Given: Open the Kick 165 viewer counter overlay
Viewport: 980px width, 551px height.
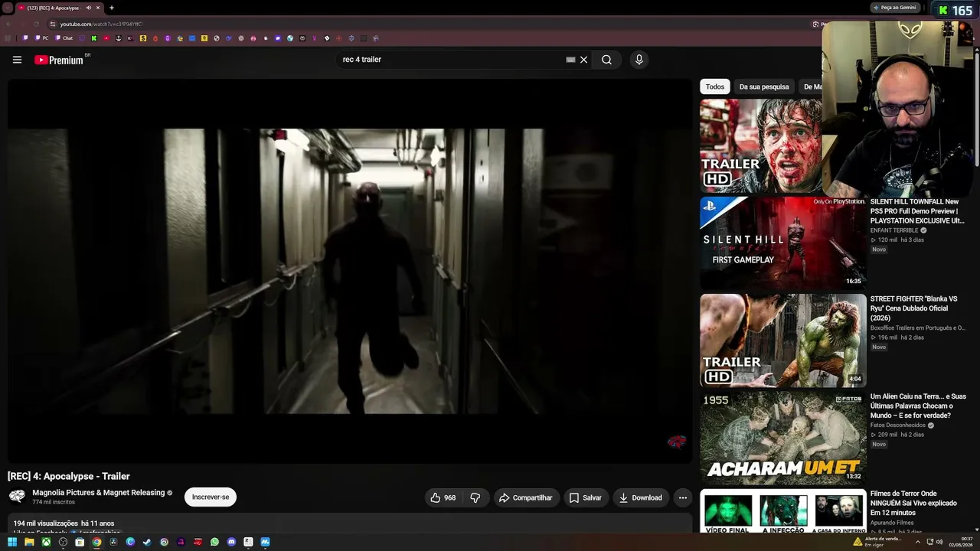Looking at the screenshot, I should [955, 11].
